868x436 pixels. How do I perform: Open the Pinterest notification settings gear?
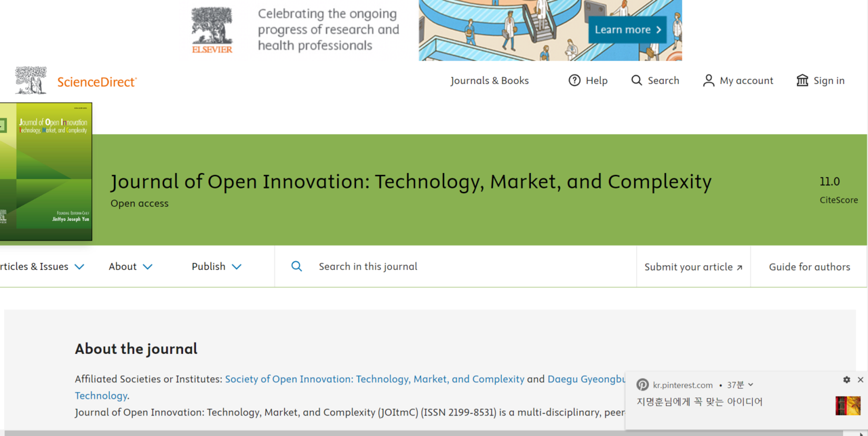(x=846, y=380)
